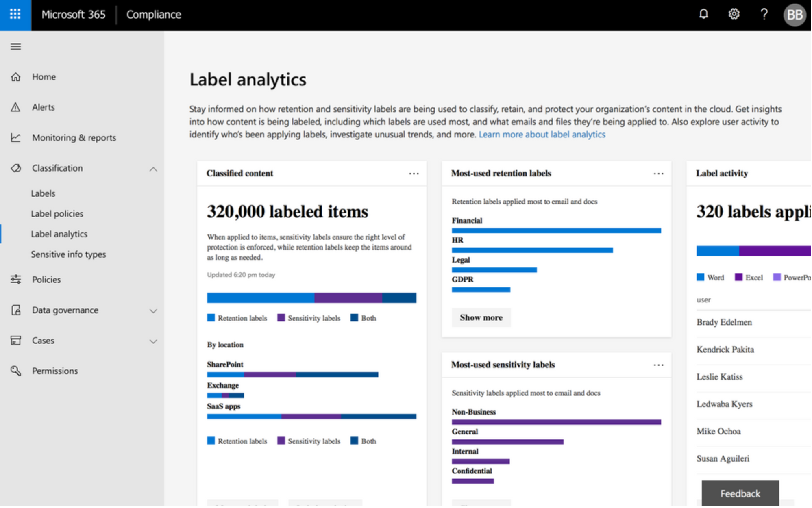Select Label policies in the sidebar
The height and width of the screenshot is (508, 812).
(57, 214)
